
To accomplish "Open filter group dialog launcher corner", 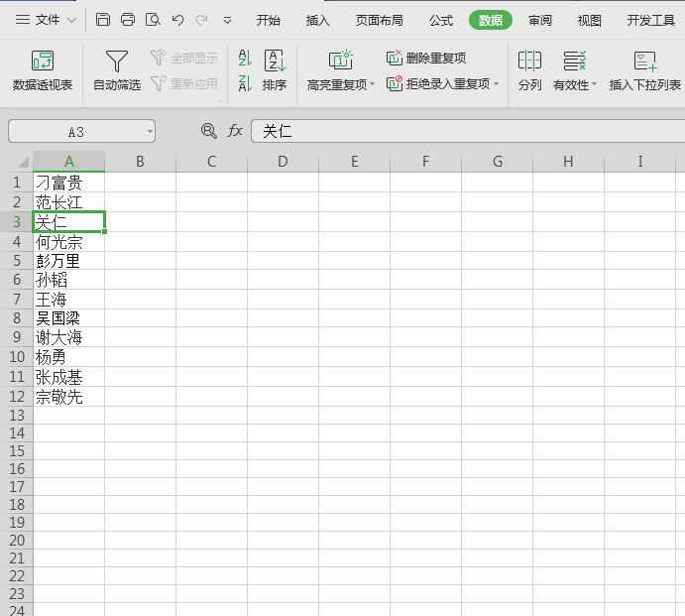I will pyautogui.click(x=220, y=101).
